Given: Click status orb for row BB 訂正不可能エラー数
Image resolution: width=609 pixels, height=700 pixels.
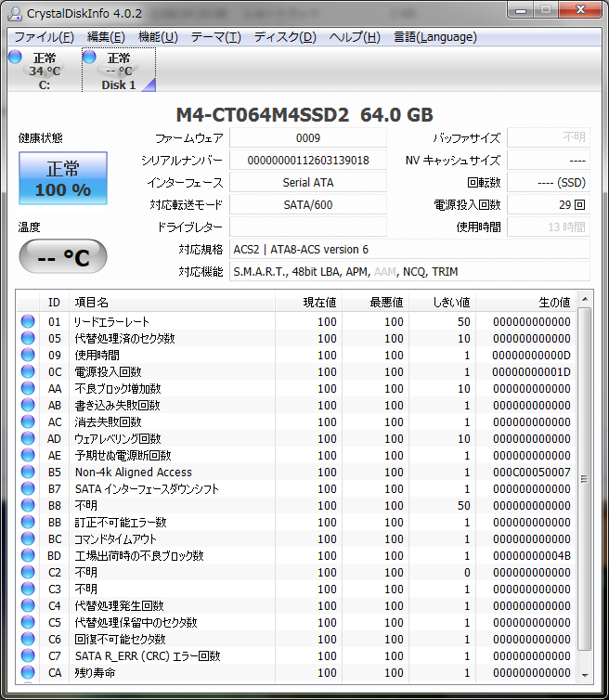Looking at the screenshot, I should point(28,522).
